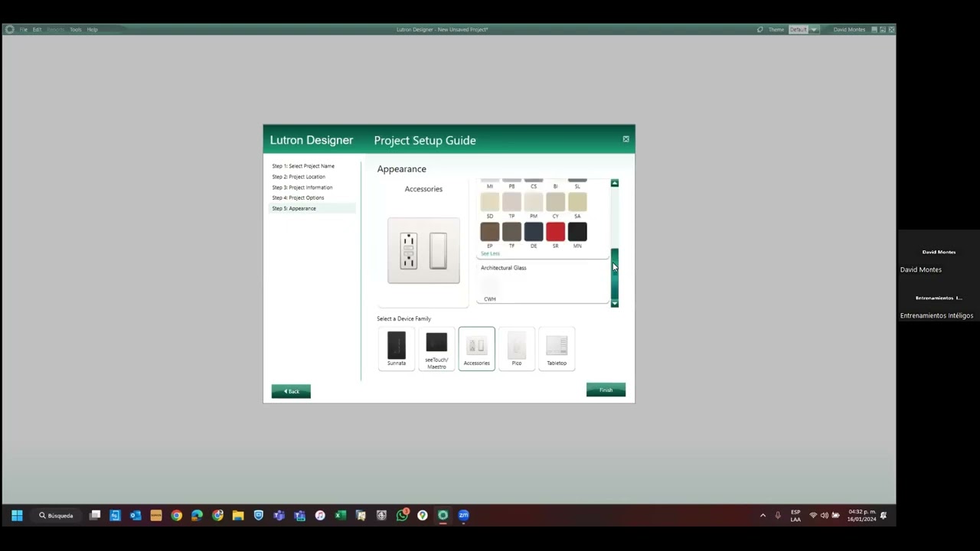Select the Pico device family

click(517, 348)
